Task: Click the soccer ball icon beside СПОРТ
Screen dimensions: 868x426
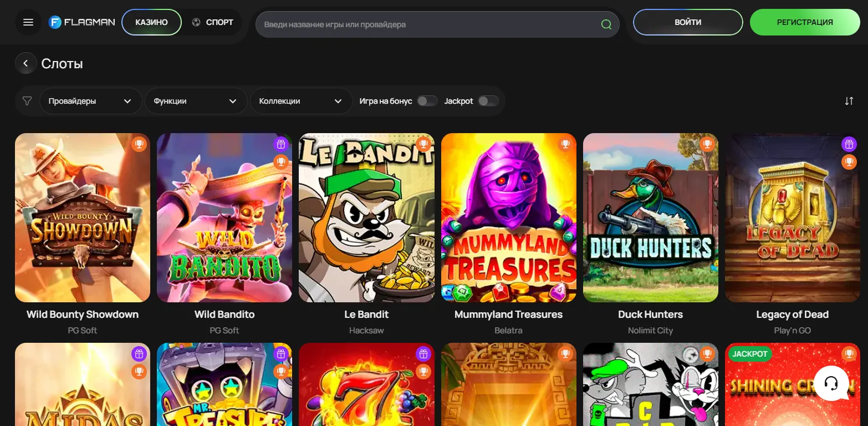Action: click(196, 22)
